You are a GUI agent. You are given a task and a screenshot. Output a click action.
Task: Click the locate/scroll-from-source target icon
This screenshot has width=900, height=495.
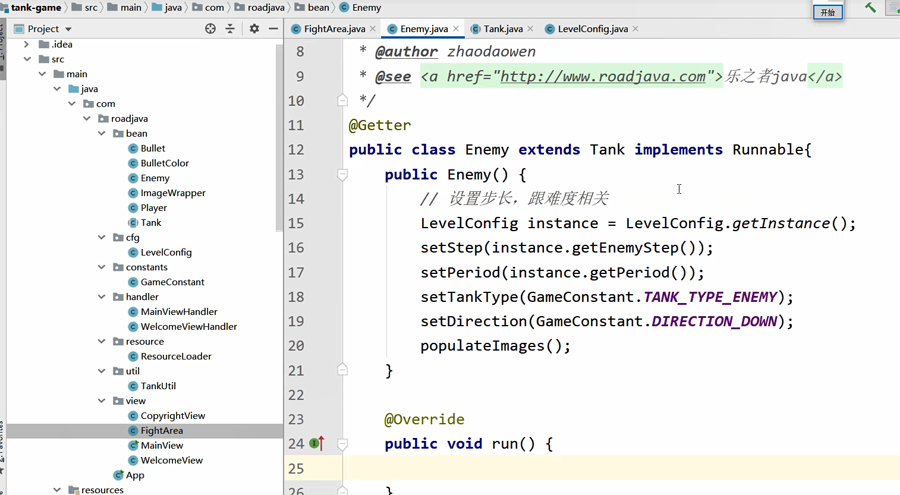click(211, 28)
